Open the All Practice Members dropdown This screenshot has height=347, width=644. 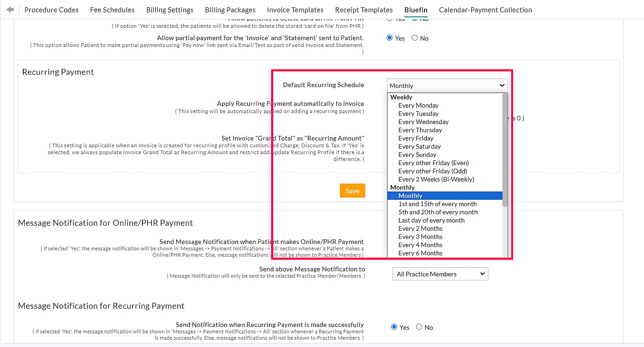440,274
